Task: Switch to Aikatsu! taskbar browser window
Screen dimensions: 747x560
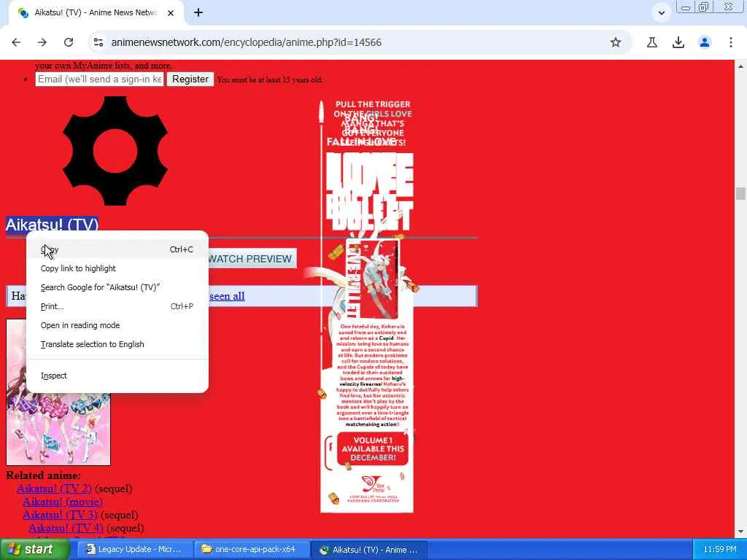Action: tap(370, 550)
